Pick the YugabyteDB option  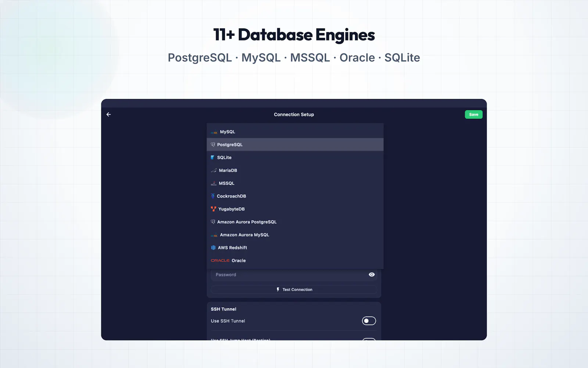pos(295,209)
